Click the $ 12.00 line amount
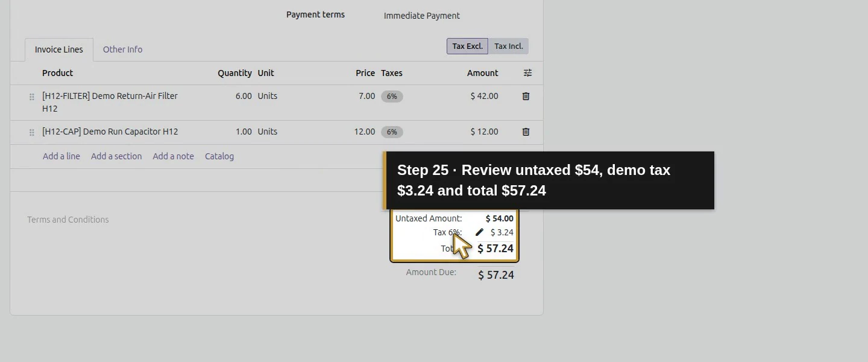Viewport: 868px width, 362px height. [484, 132]
